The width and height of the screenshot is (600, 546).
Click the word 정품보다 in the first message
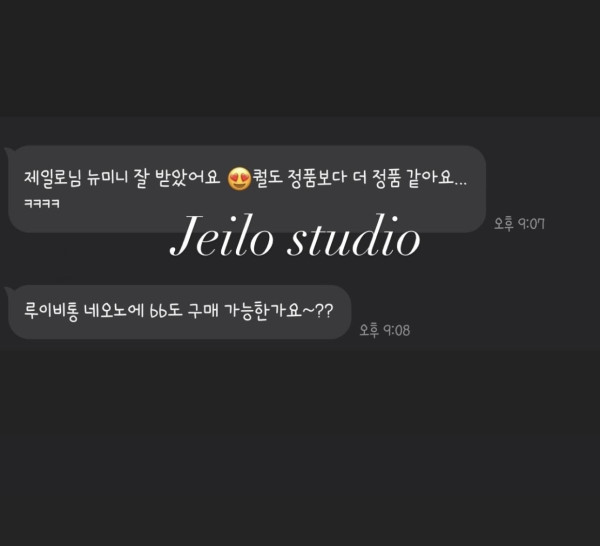pyautogui.click(x=316, y=178)
